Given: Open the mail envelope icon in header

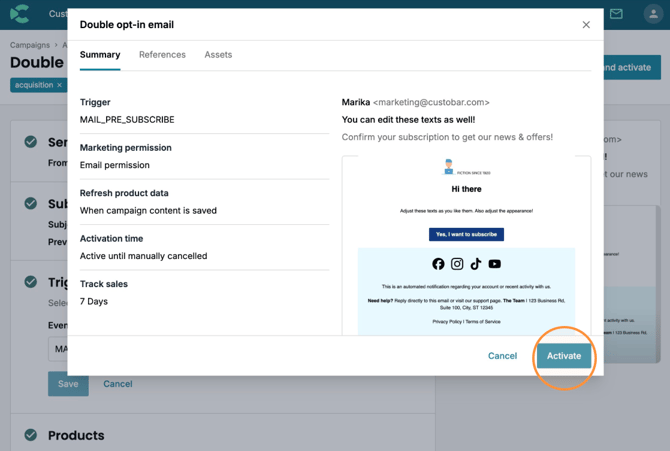Looking at the screenshot, I should [x=616, y=14].
